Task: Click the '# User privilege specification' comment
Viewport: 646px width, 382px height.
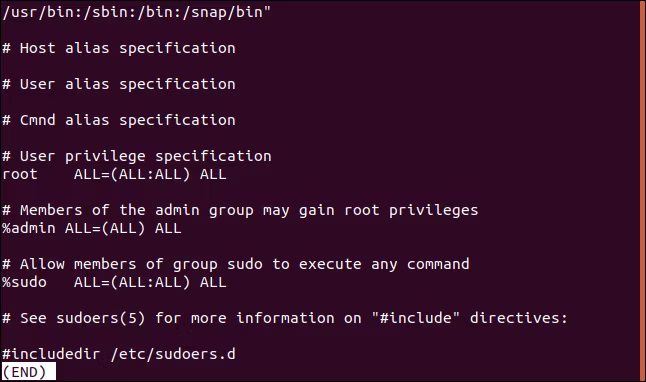Action: [137, 157]
